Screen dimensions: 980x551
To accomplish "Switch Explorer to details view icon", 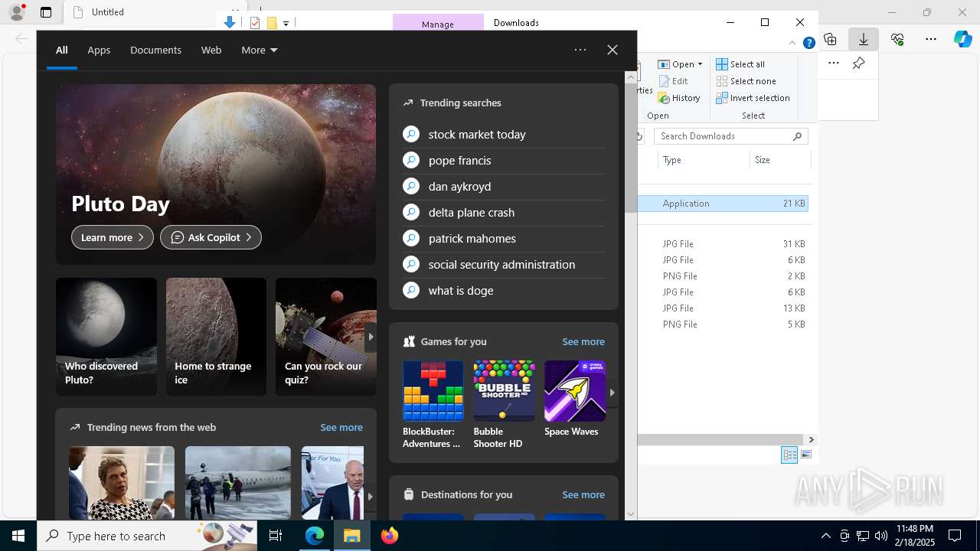I will (x=789, y=455).
